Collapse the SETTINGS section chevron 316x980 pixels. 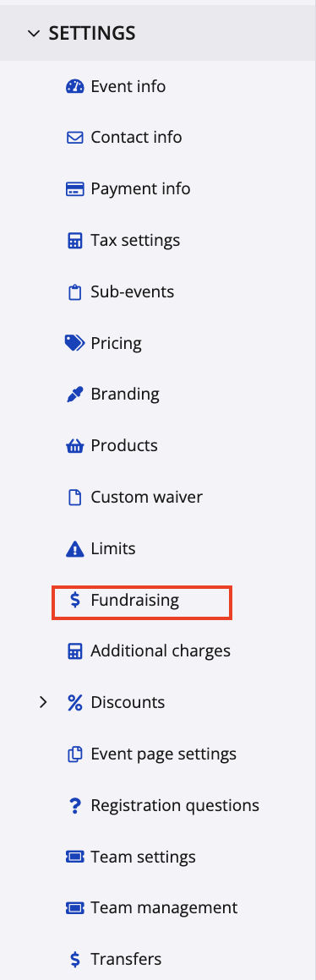tap(34, 33)
